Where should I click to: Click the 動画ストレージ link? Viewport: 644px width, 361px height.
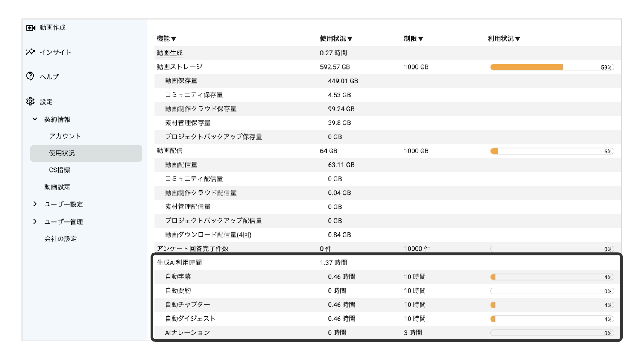[x=179, y=67]
